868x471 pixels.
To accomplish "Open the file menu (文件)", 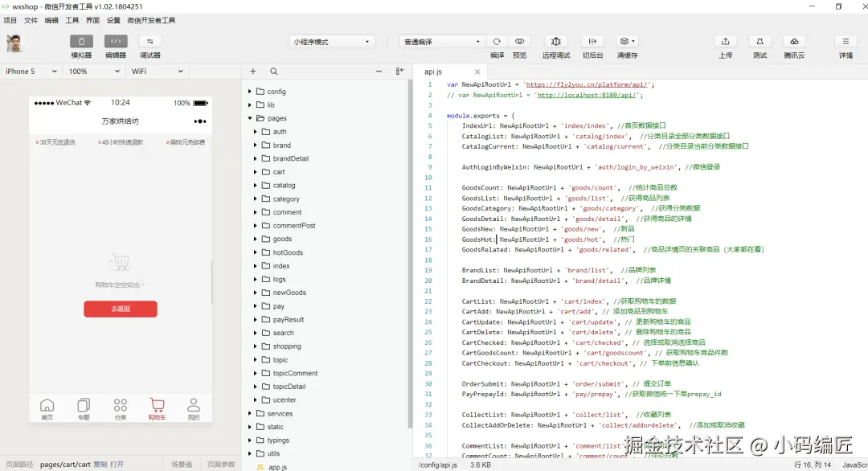I will [31, 20].
